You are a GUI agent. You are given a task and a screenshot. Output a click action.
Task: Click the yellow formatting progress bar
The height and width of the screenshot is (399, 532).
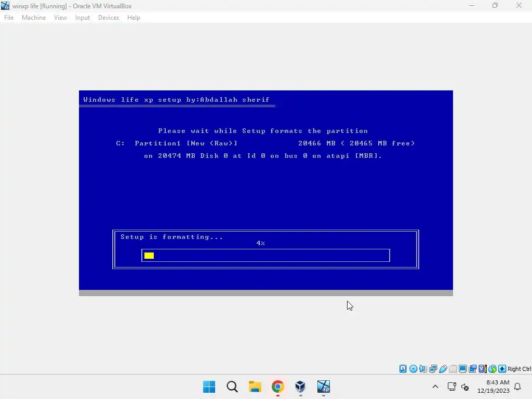[x=149, y=256]
